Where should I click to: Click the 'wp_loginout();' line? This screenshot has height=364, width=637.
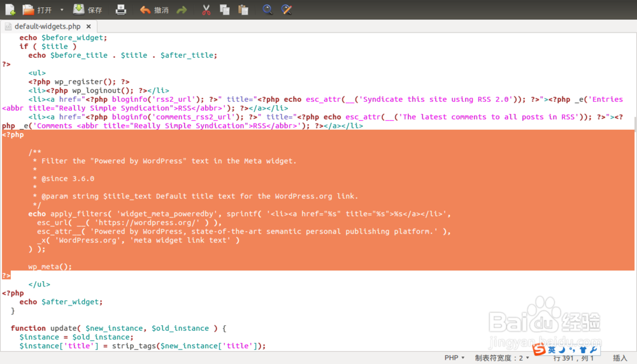[x=99, y=90]
